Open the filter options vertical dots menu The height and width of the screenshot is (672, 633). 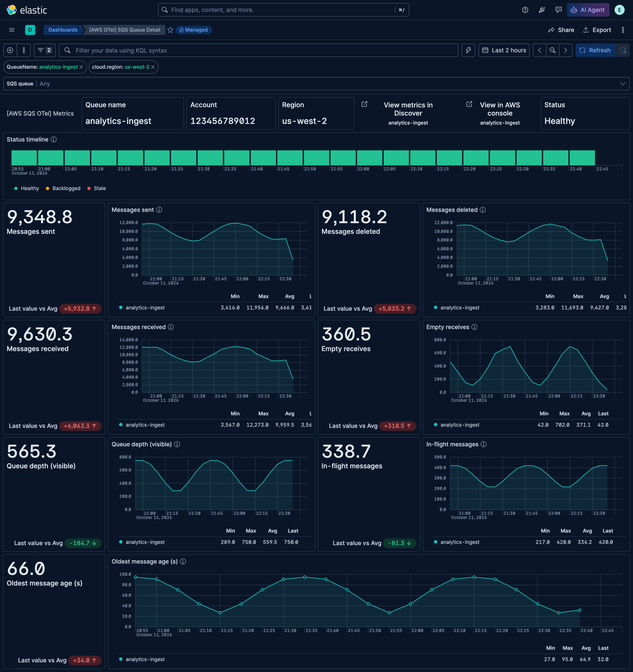[x=24, y=50]
